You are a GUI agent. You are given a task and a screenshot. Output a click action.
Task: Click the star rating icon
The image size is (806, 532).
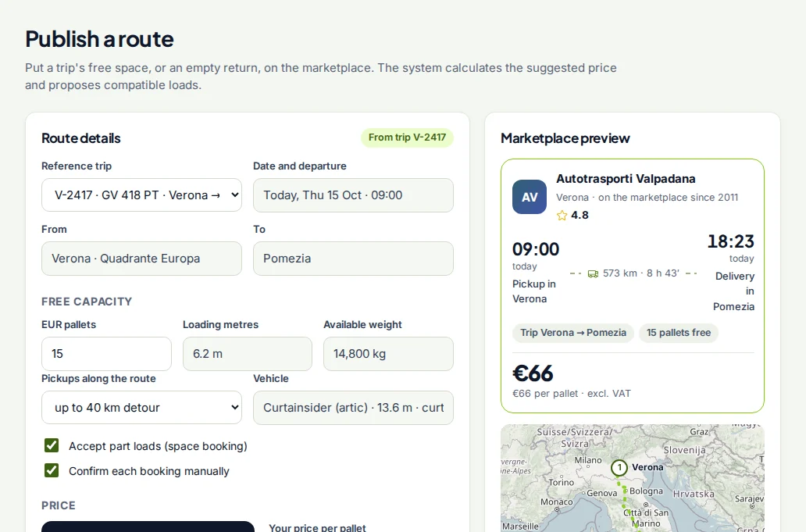click(562, 216)
